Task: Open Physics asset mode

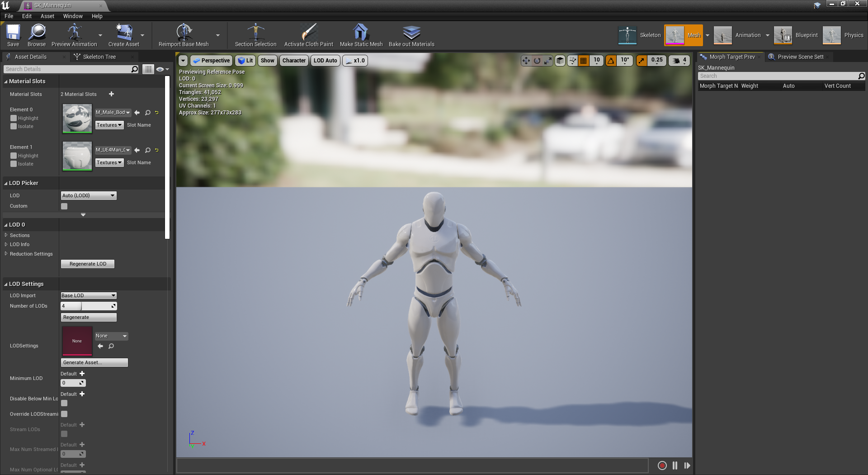Action: pos(843,35)
